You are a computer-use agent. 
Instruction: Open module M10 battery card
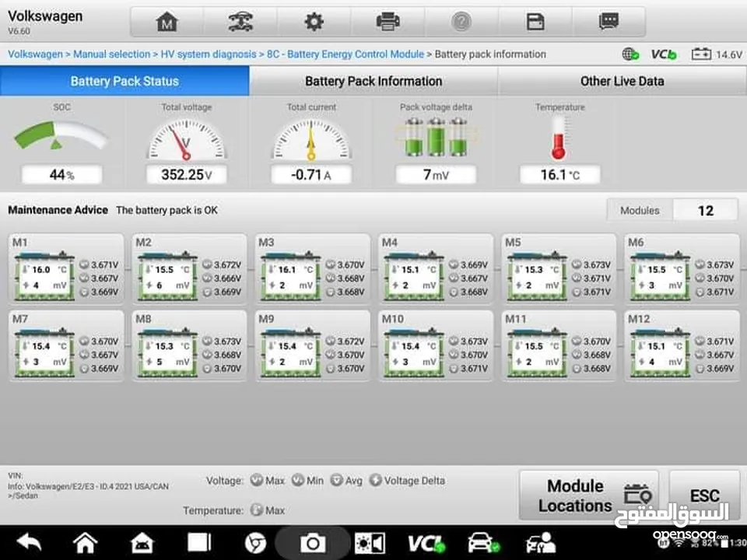(x=436, y=345)
